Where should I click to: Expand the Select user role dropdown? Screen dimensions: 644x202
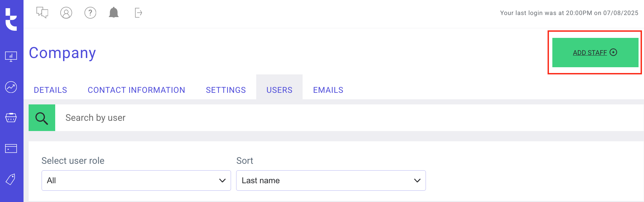coord(136,181)
